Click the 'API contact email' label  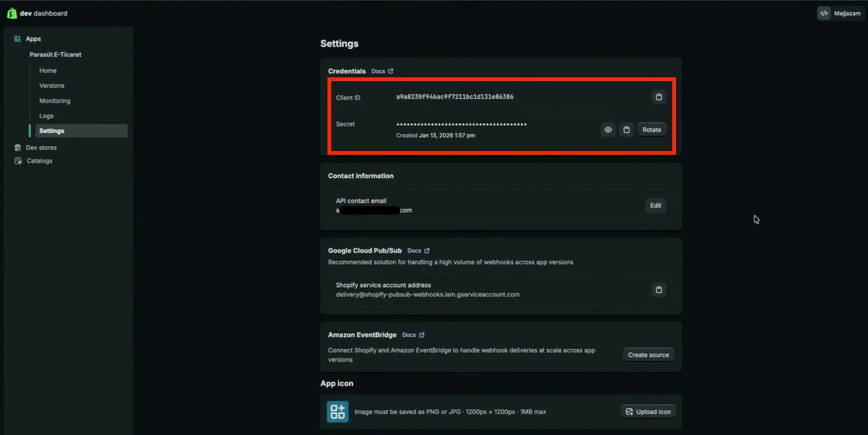pyautogui.click(x=361, y=201)
